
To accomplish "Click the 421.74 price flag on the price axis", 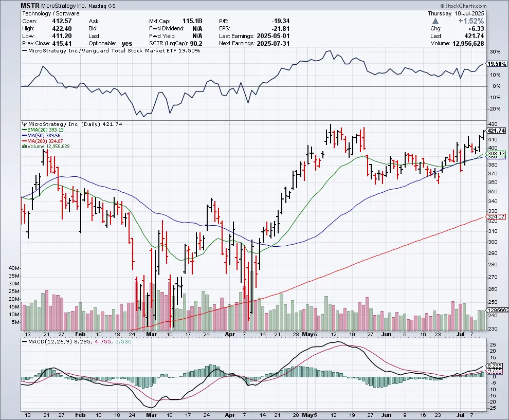I will 497,131.
